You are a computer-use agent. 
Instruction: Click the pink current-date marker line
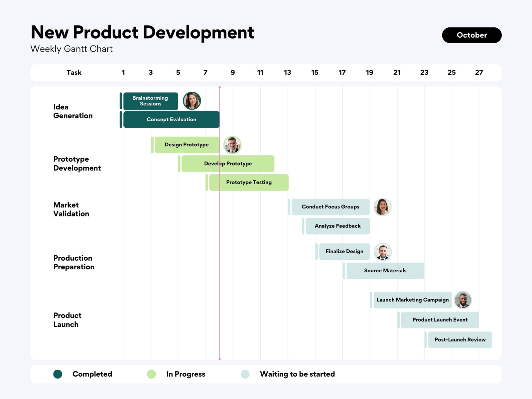220,266
